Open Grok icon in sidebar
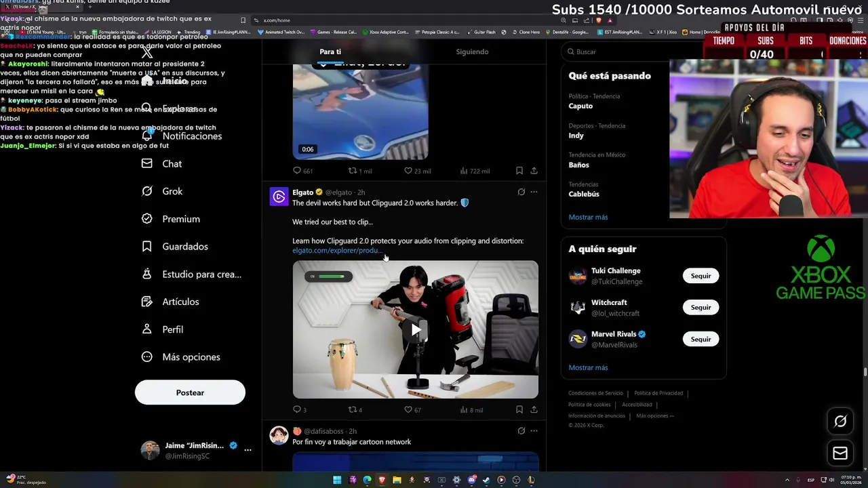 (x=146, y=191)
